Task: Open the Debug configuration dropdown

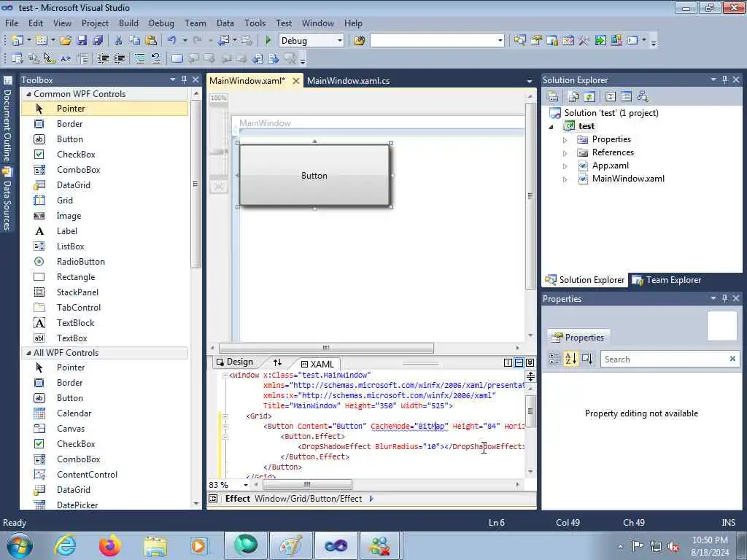Action: (x=340, y=41)
